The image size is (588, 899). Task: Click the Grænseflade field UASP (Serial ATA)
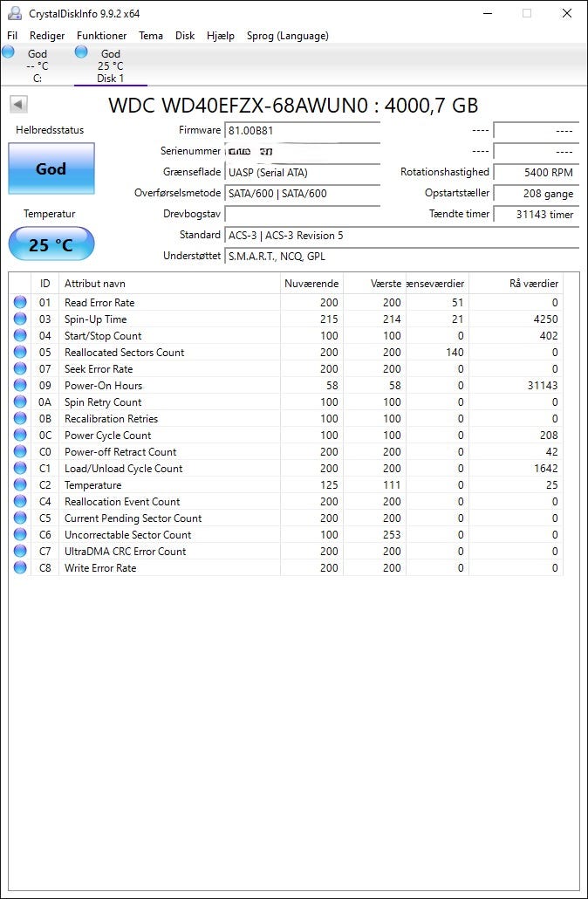(302, 173)
